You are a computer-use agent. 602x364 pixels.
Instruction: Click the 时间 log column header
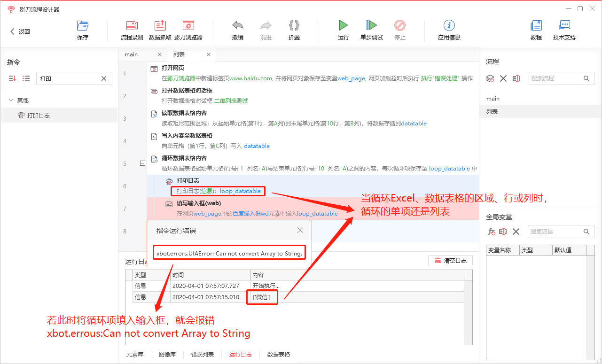tap(210, 275)
